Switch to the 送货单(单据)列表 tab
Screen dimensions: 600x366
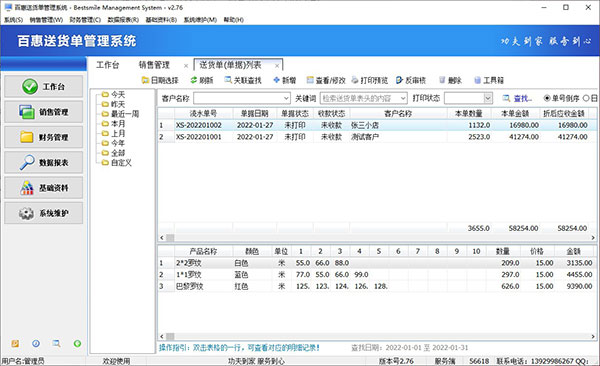coord(230,65)
